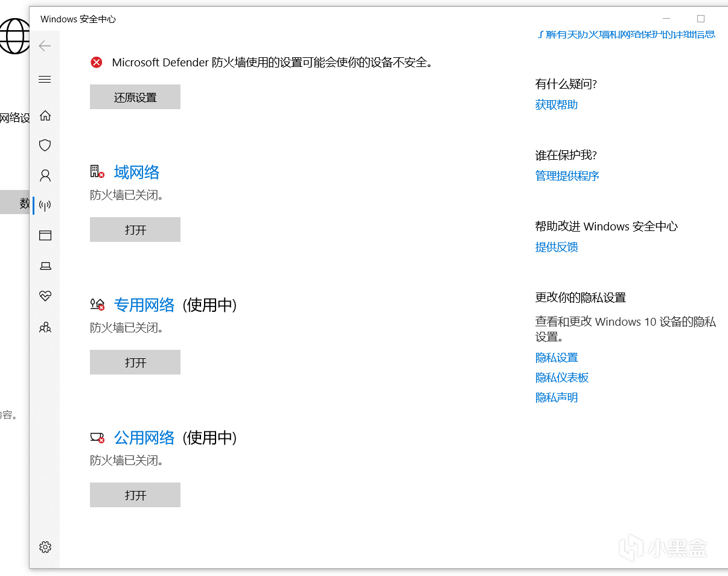This screenshot has height=576, width=728.
Task: Click the Windows 安全中心 window title
Action: (x=78, y=19)
